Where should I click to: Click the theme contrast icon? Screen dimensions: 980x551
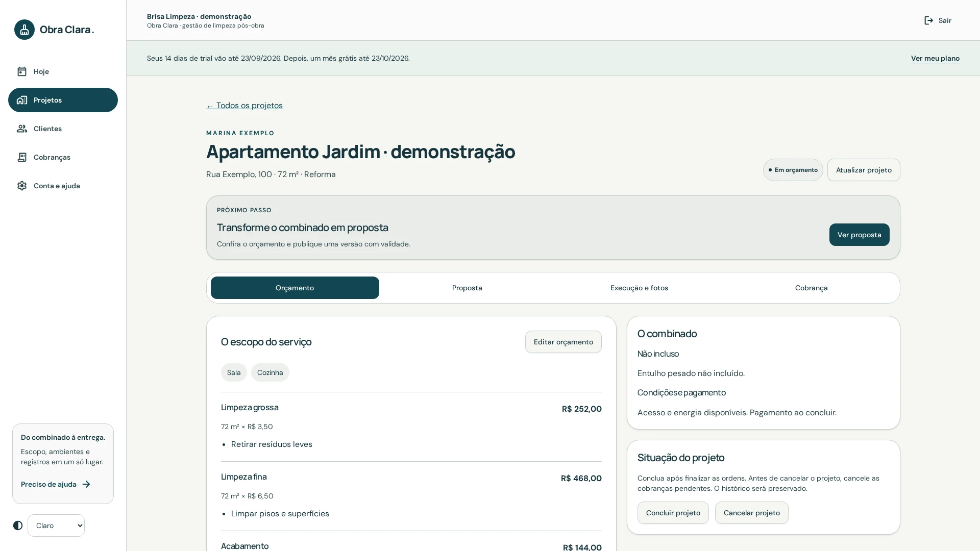(18, 525)
